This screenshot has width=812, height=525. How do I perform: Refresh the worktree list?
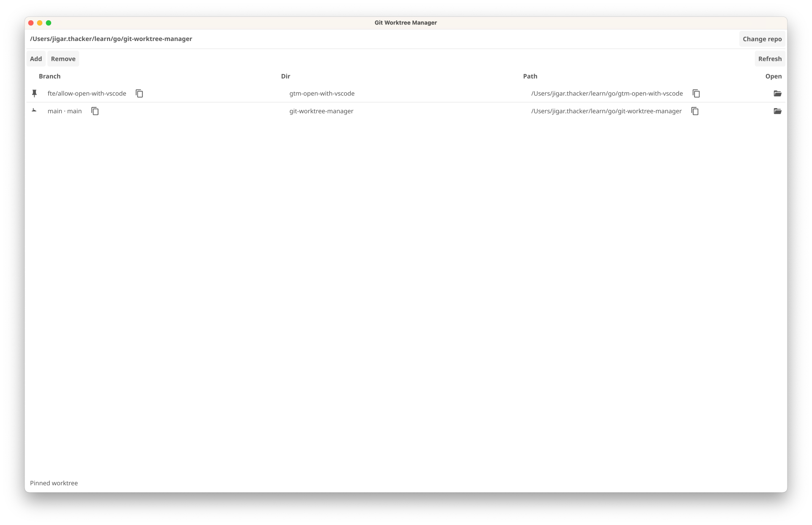tap(770, 59)
